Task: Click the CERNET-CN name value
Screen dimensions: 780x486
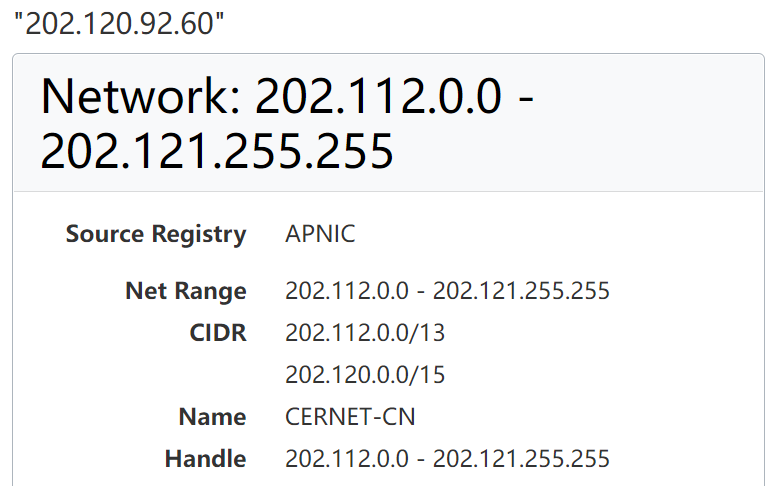Action: (x=350, y=416)
